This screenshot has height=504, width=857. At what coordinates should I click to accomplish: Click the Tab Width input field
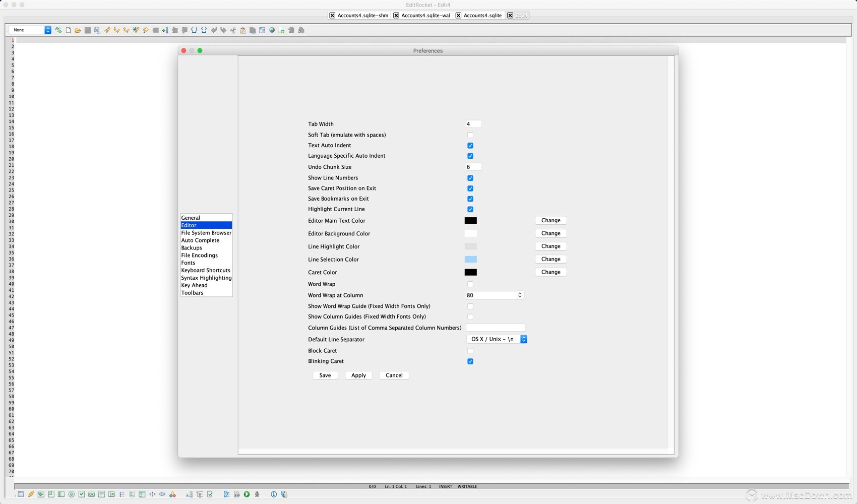(x=473, y=124)
